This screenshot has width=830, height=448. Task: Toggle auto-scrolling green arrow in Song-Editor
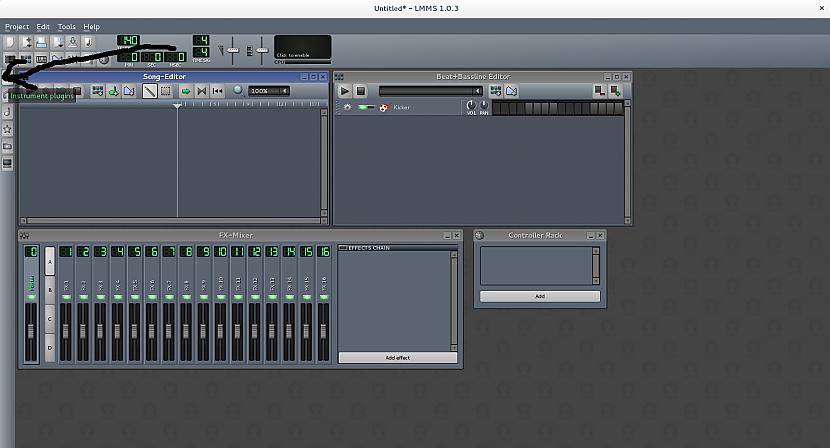[x=186, y=91]
